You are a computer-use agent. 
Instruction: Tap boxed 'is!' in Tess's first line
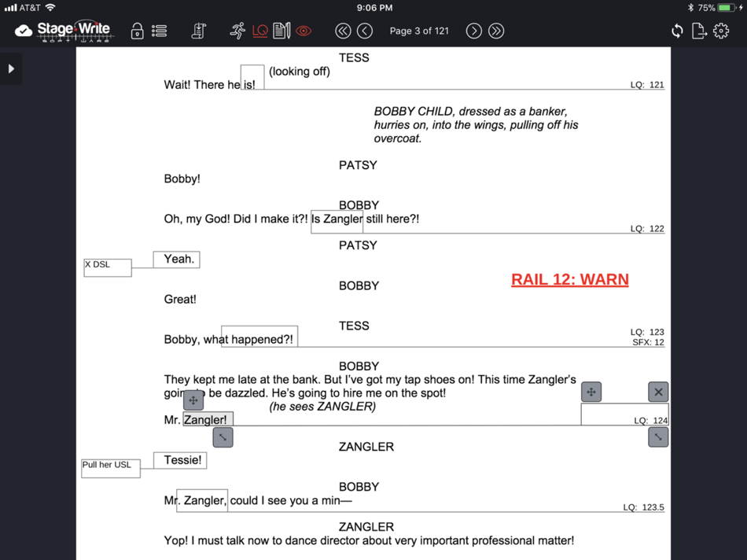click(x=252, y=77)
